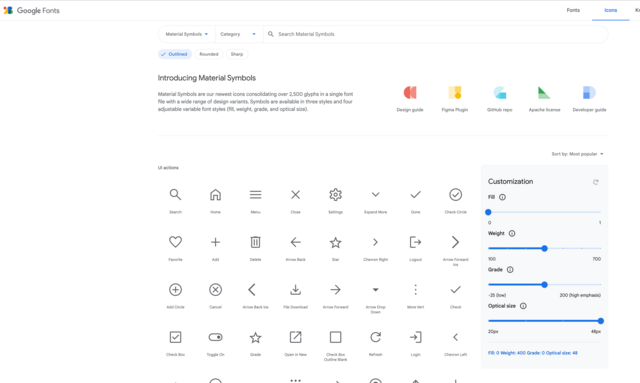Click the Fill slider handle
This screenshot has width=640, height=383.
[488, 212]
